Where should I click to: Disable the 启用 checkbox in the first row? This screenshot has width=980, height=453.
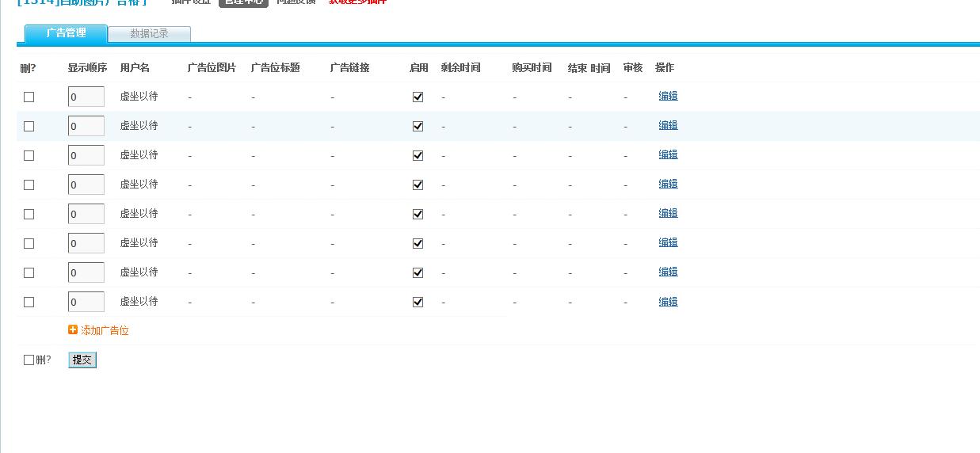click(418, 97)
